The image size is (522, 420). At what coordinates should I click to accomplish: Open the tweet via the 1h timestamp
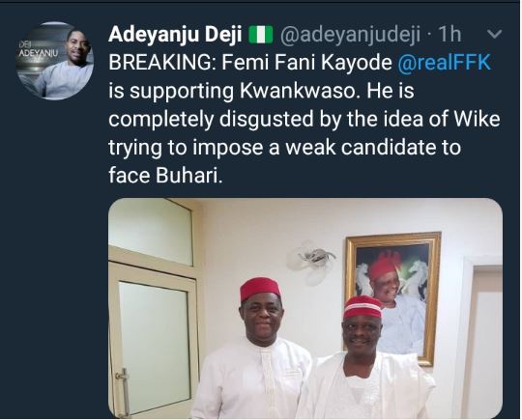point(449,34)
